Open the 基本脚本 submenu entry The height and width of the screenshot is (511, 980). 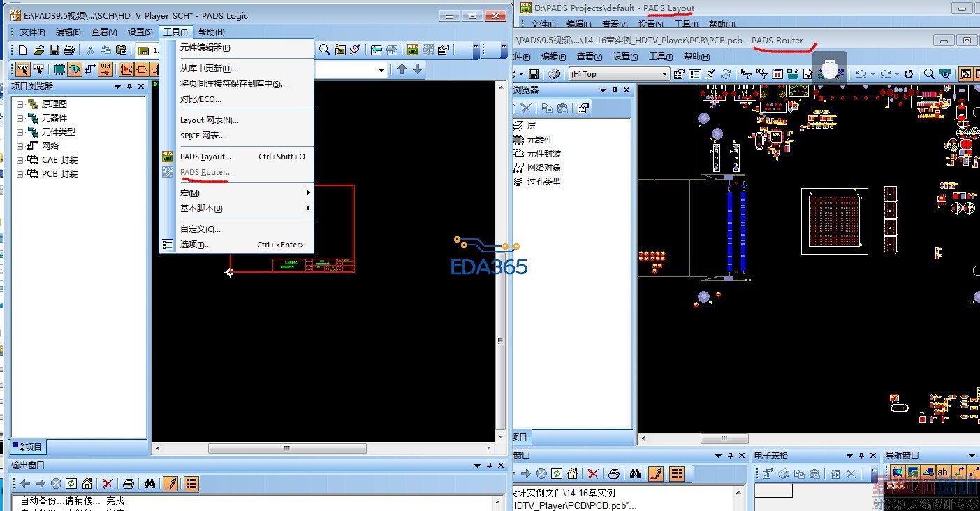click(237, 208)
